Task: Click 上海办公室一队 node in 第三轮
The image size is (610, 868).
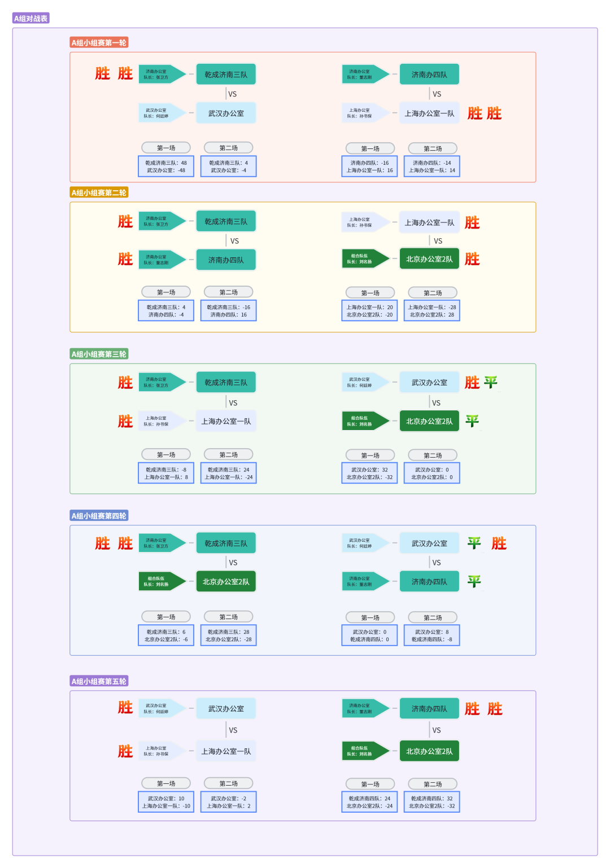Action: [x=226, y=421]
